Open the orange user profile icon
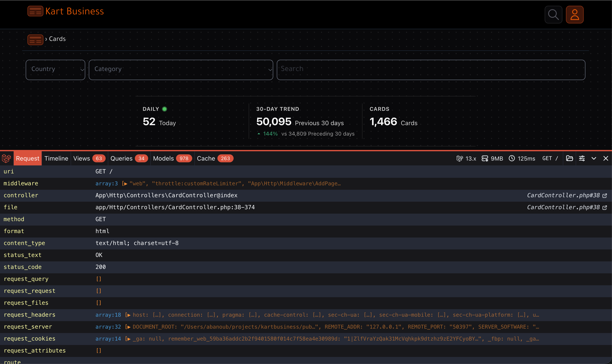 (x=575, y=14)
